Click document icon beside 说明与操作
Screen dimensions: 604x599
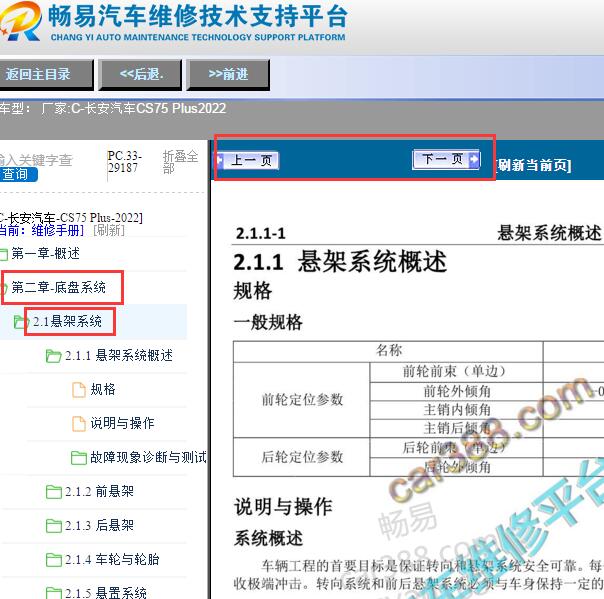point(79,423)
